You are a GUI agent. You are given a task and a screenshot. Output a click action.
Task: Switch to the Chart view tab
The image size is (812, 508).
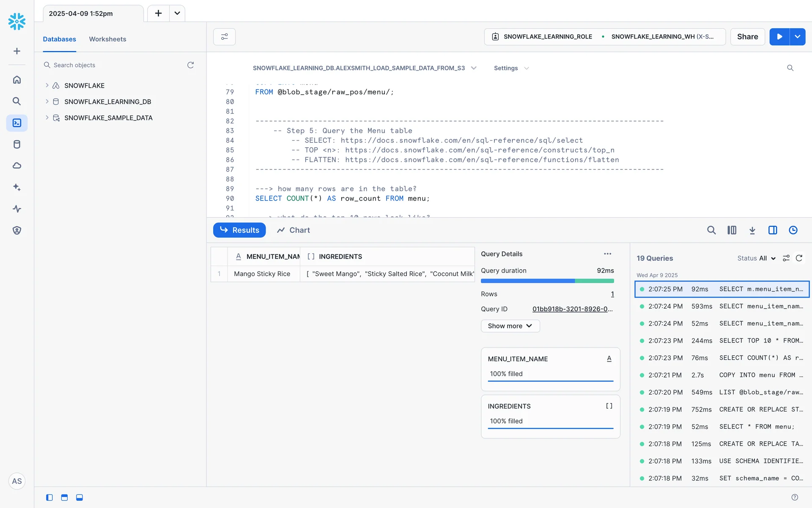(x=294, y=230)
